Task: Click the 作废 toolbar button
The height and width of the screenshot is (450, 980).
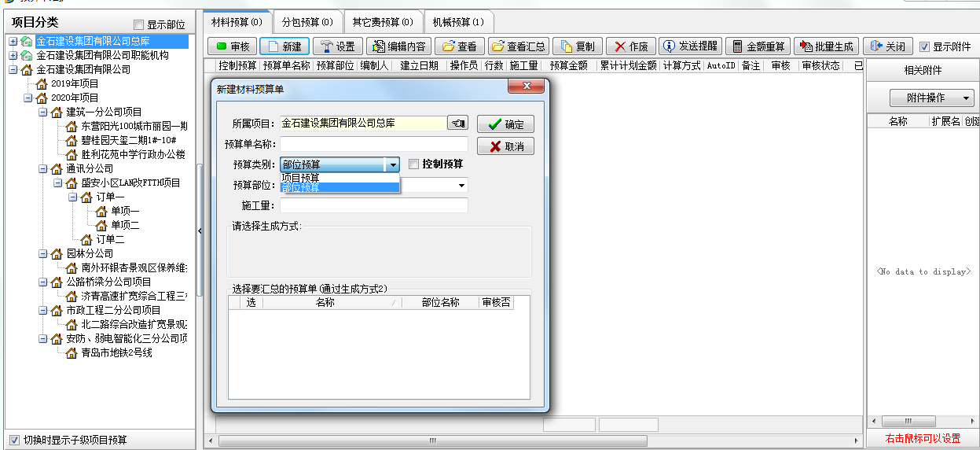Action: click(630, 46)
